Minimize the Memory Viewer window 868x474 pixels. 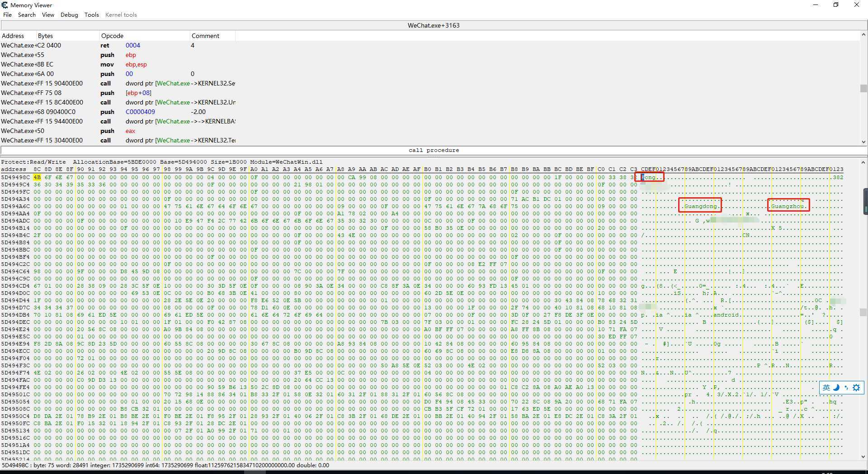pyautogui.click(x=816, y=5)
